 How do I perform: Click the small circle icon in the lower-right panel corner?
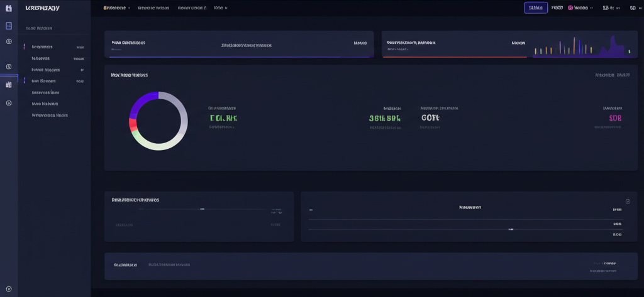[x=627, y=202]
